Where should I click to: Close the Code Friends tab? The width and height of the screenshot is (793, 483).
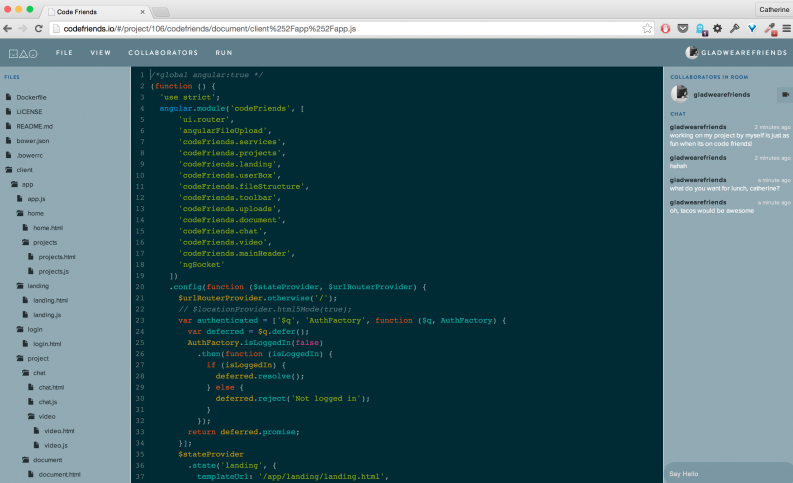[142, 12]
